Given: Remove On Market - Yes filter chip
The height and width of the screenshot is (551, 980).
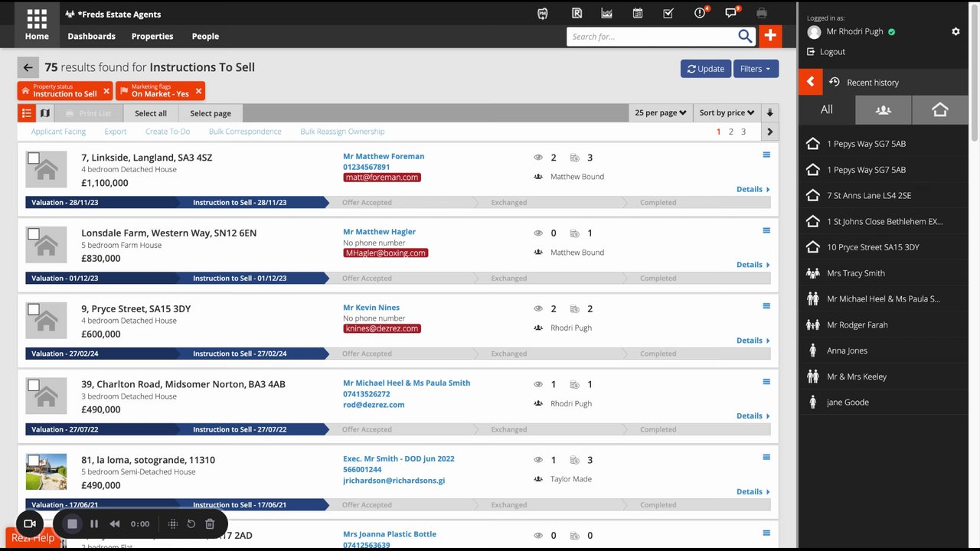Looking at the screenshot, I should click(198, 91).
